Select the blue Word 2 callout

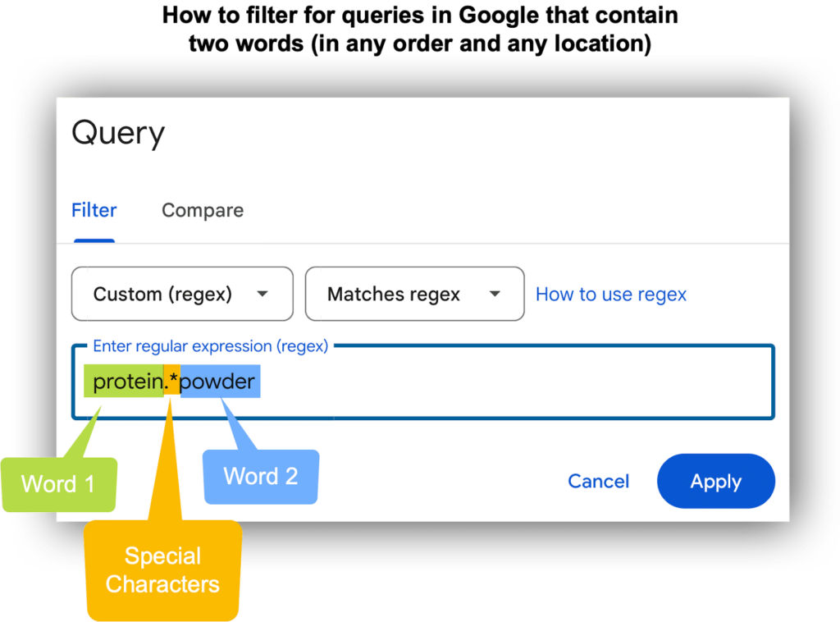[x=261, y=477]
